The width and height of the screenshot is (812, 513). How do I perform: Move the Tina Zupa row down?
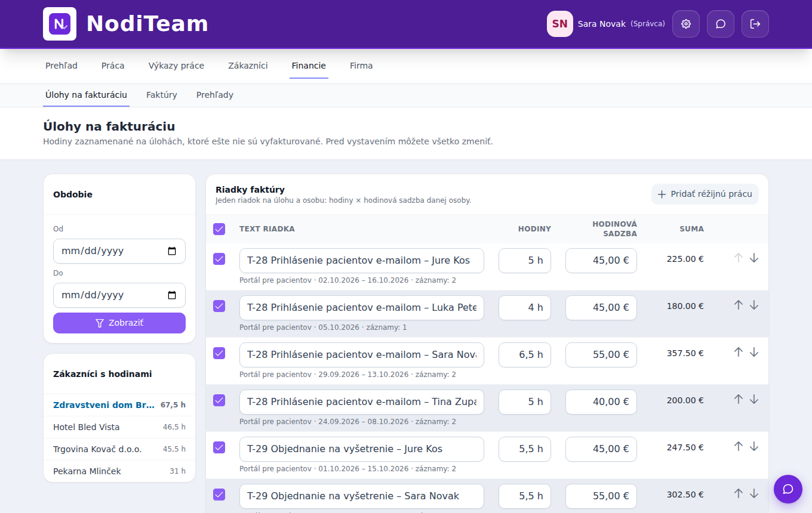754,399
